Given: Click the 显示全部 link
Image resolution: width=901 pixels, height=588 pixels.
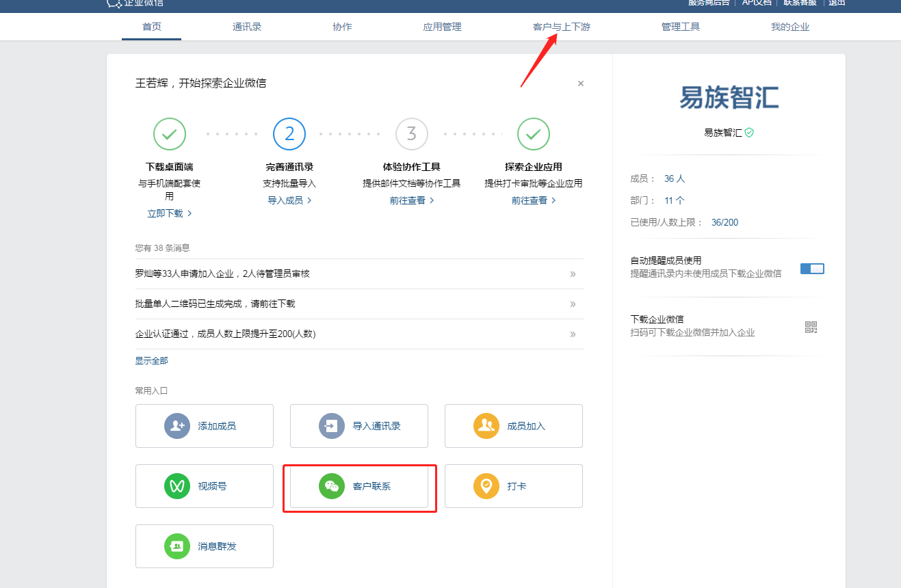Looking at the screenshot, I should [x=151, y=360].
